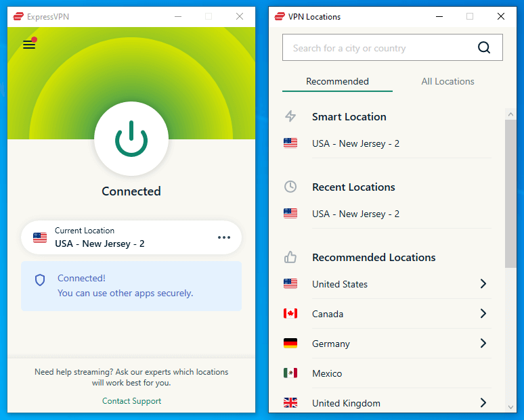The height and width of the screenshot is (420, 524).
Task: Click the shield icon in Connected notice
Action: (x=40, y=280)
